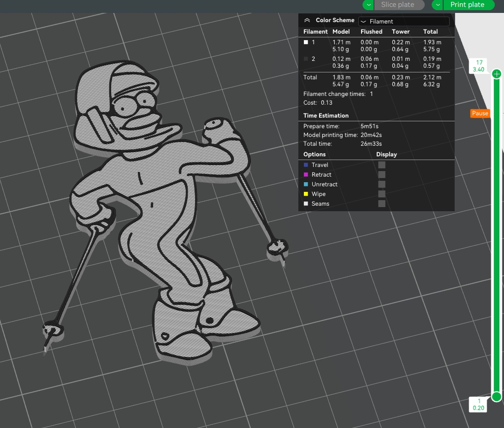The height and width of the screenshot is (428, 504).
Task: Click the top layer slider plus handle
Action: (497, 74)
